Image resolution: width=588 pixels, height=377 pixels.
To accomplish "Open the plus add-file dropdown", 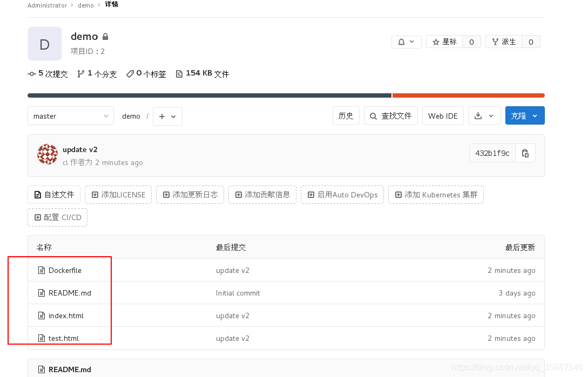I will [167, 116].
